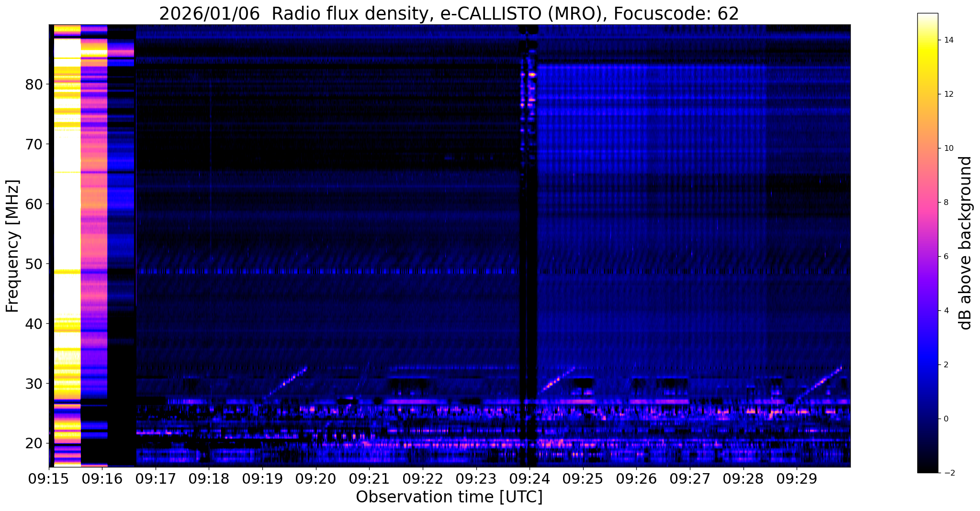Click the 70 MHz frequency tick label
Screen dimensions: 980x511
tap(34, 144)
